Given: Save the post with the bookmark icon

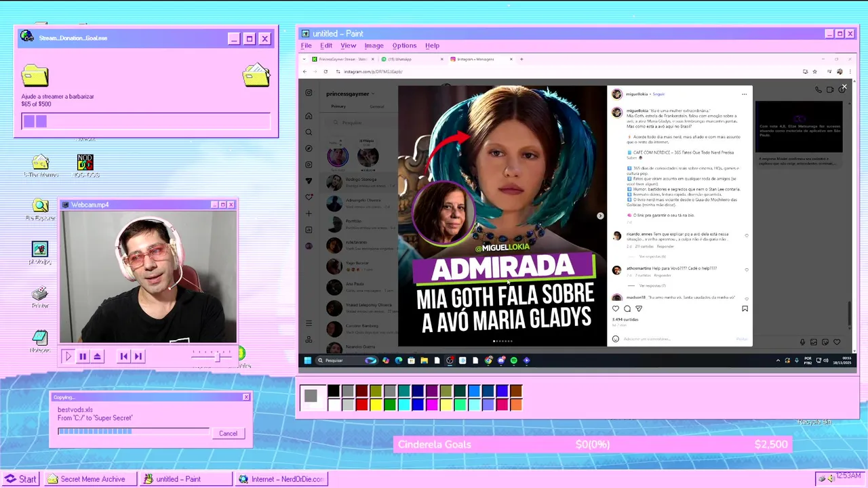Looking at the screenshot, I should pyautogui.click(x=745, y=308).
